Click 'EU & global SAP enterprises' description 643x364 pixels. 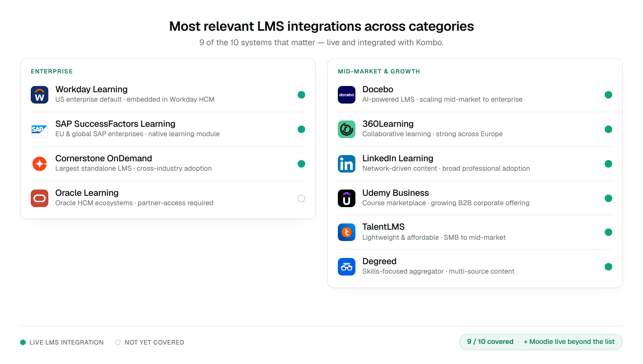click(99, 134)
